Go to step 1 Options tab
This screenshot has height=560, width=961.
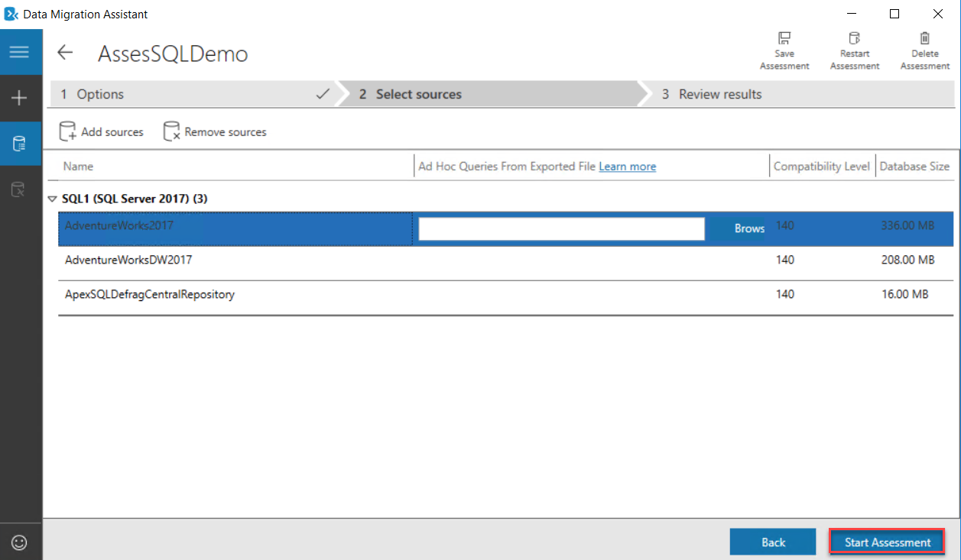(x=191, y=94)
